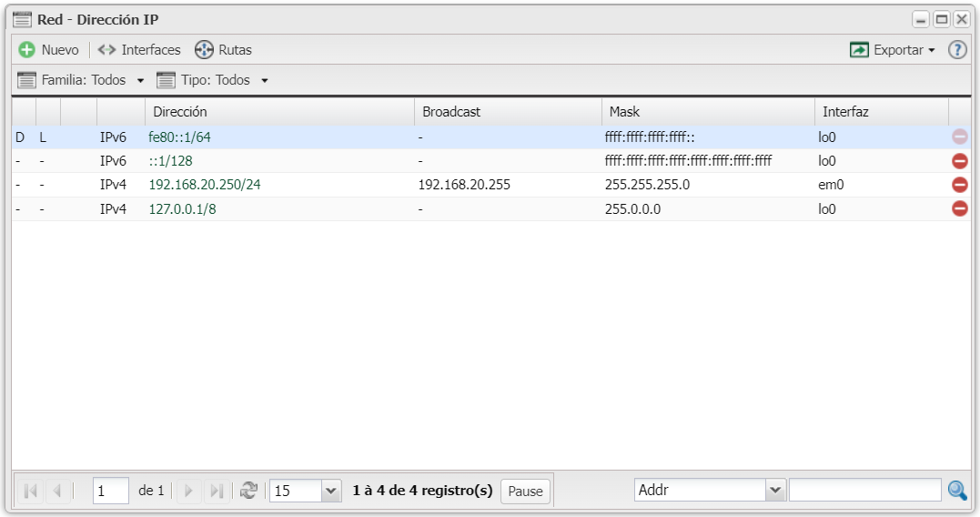The width and height of the screenshot is (980, 517).
Task: Sort by the Interfaz column header
Action: 845,112
